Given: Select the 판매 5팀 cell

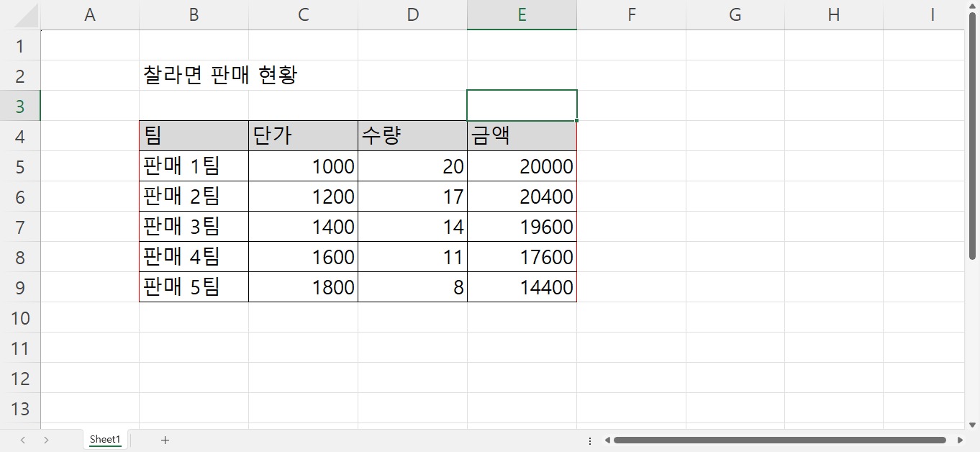Looking at the screenshot, I should tap(194, 287).
